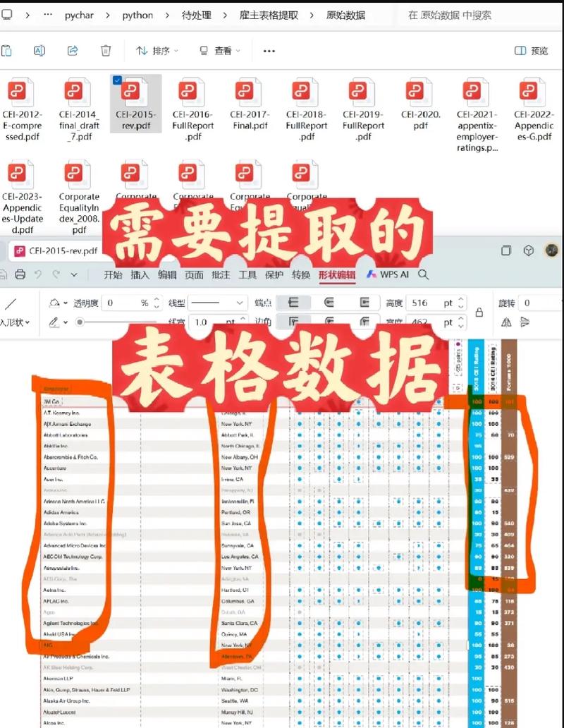The width and height of the screenshot is (564, 728).
Task: Click the 原始数据 breadcrumb link
Action: (x=346, y=14)
